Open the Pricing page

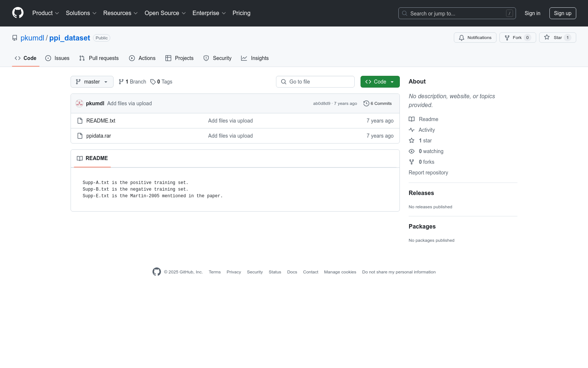click(x=241, y=13)
